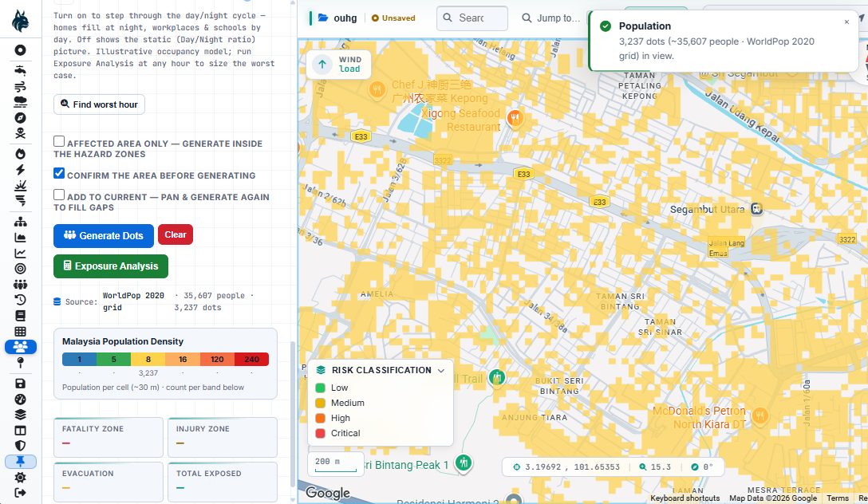Open the line chart tool
Viewport: 868px width, 504px height.
click(x=21, y=254)
